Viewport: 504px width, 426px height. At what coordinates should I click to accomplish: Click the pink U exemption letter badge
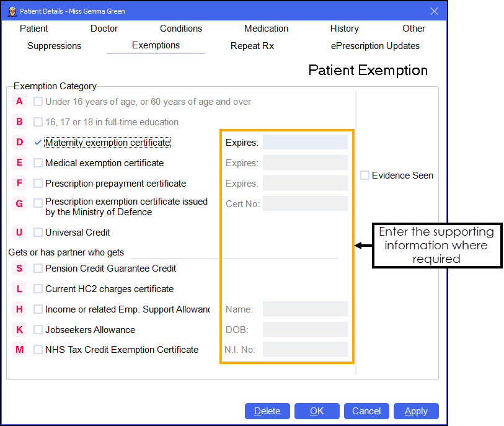[x=20, y=233]
